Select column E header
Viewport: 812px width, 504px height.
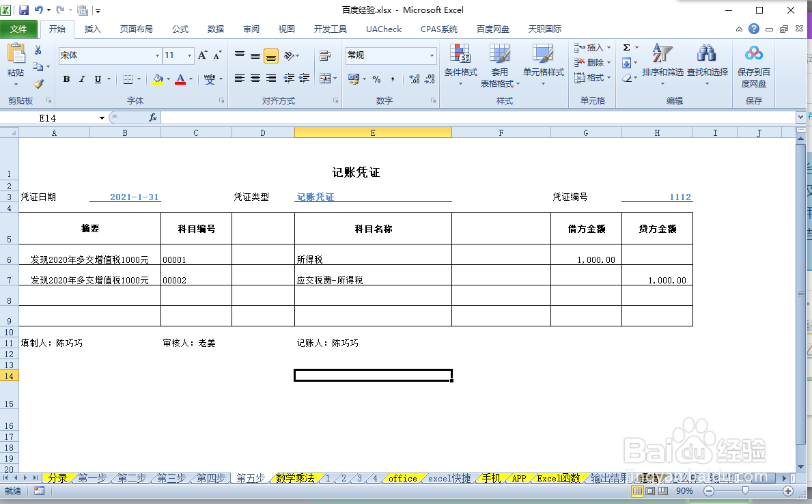point(373,133)
